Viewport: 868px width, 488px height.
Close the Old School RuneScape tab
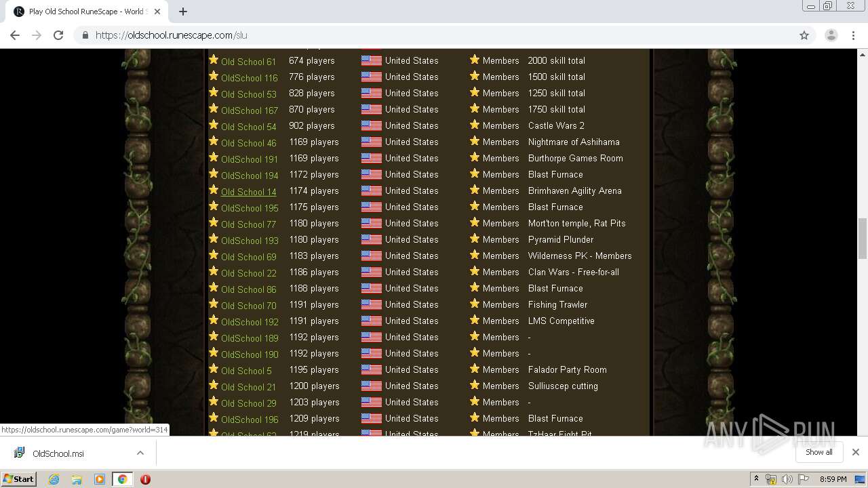(x=157, y=12)
